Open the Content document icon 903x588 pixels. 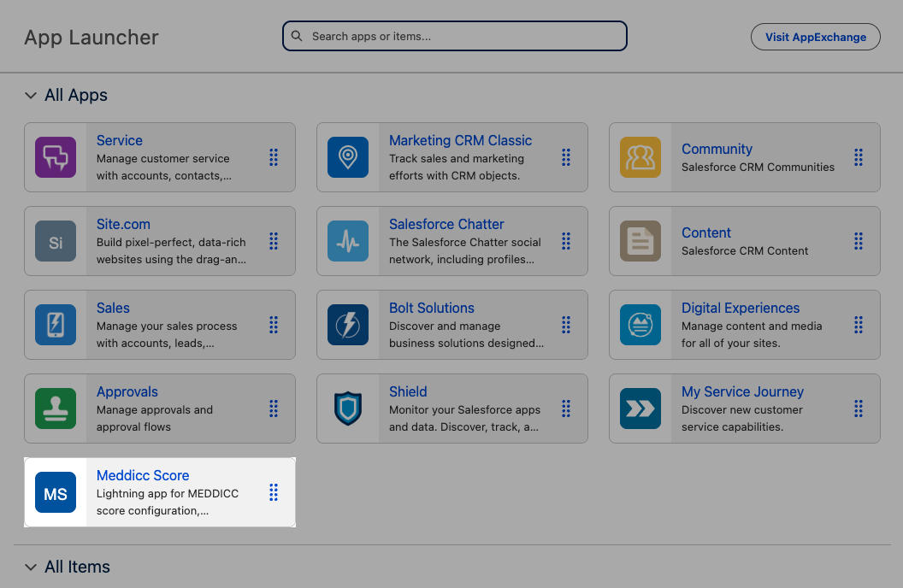pyautogui.click(x=640, y=241)
